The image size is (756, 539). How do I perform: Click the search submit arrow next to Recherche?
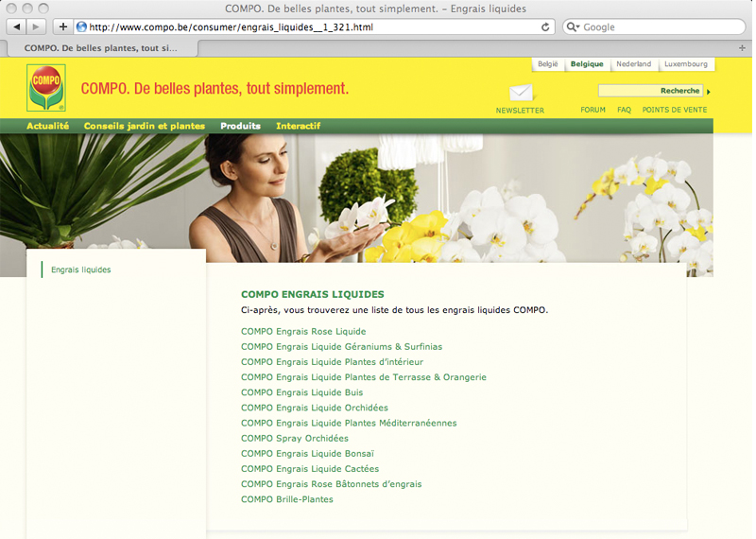pyautogui.click(x=709, y=92)
